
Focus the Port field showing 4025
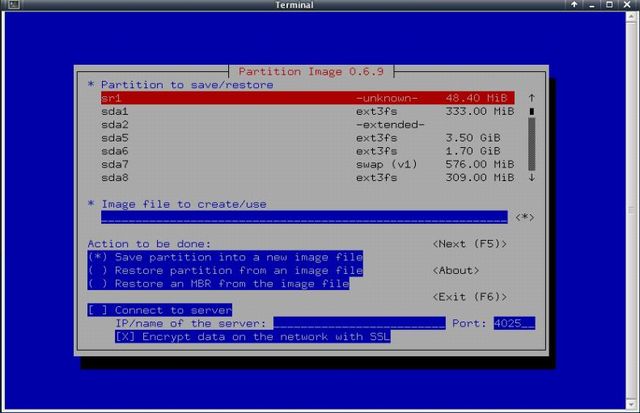[x=514, y=323]
